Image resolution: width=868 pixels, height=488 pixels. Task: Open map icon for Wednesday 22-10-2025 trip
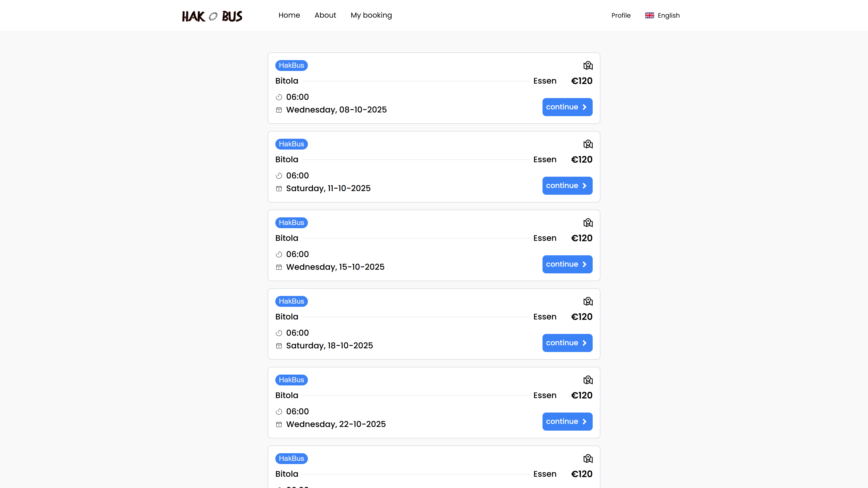tap(588, 380)
